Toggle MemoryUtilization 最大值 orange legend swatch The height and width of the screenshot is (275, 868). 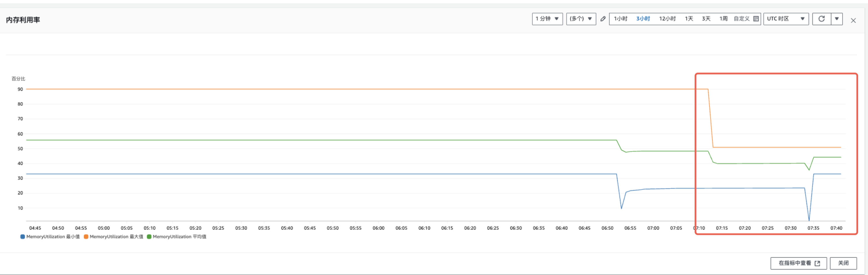(86, 237)
